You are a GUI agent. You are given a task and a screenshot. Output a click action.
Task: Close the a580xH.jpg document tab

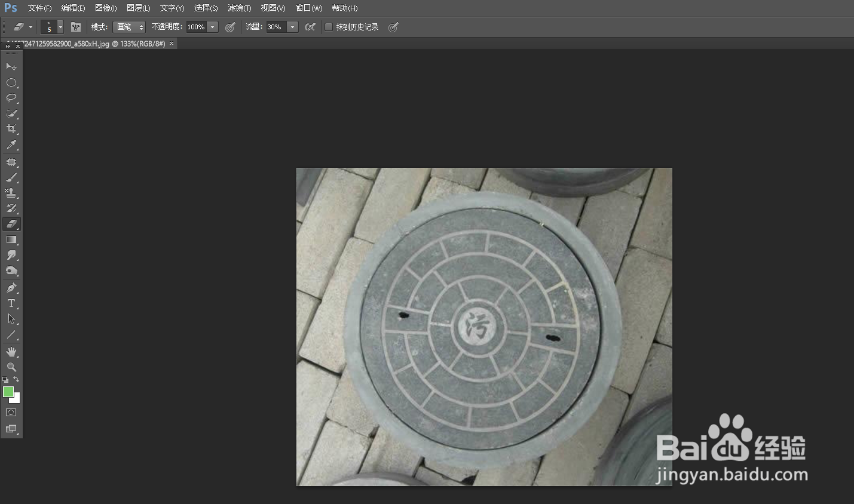[x=172, y=44]
